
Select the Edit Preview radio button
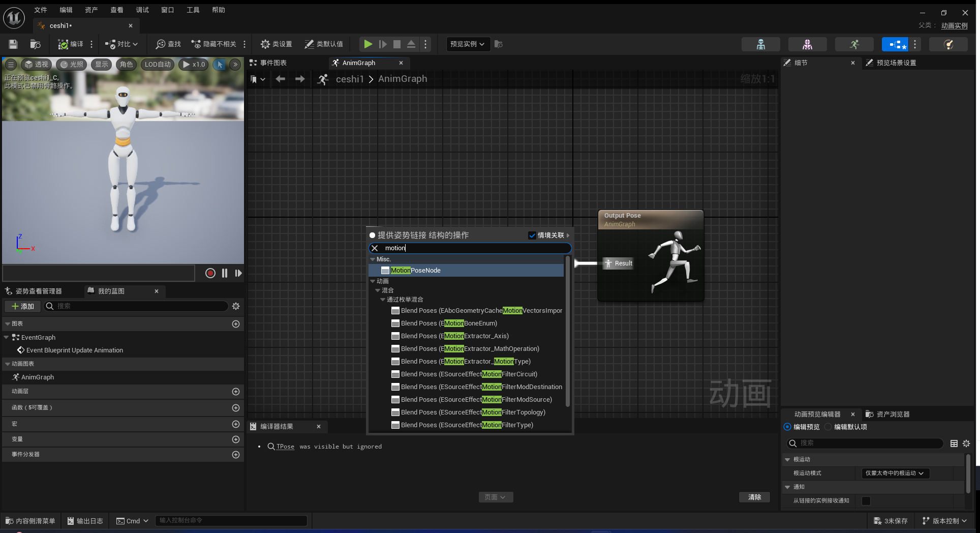point(787,427)
